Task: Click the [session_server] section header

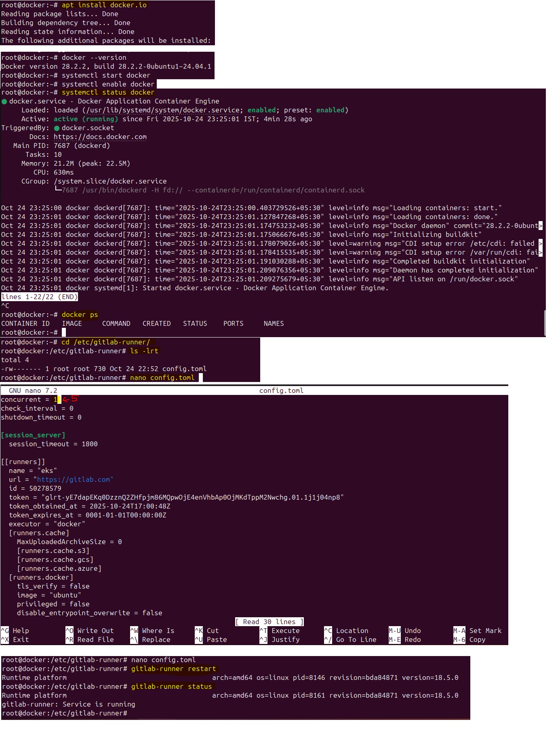Action: point(33,435)
